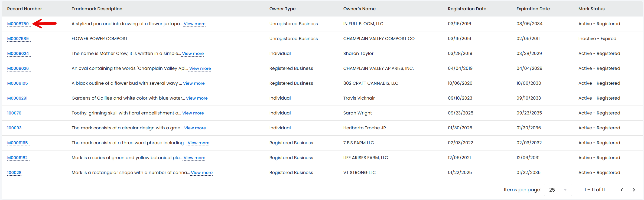
Task: Open record M0007989
Action: pos(18,39)
